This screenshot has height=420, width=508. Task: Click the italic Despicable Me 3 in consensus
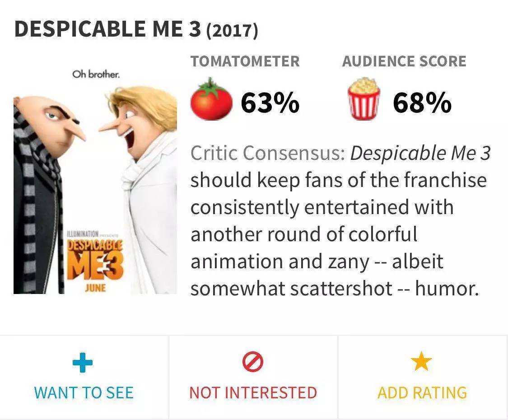pyautogui.click(x=420, y=154)
